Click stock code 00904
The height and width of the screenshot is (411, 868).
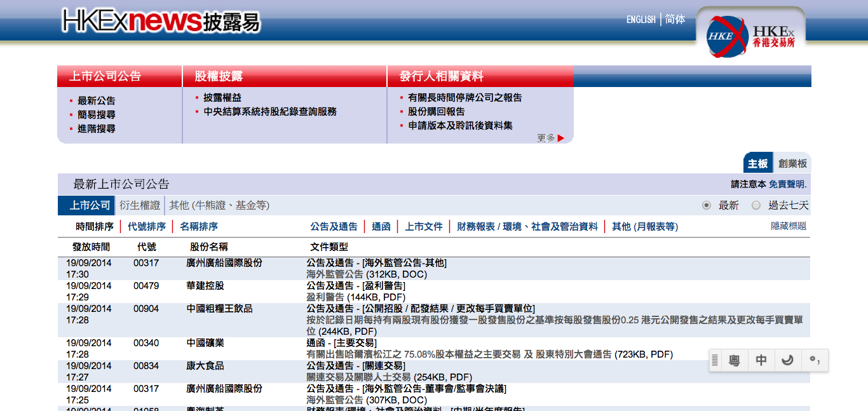pyautogui.click(x=146, y=309)
